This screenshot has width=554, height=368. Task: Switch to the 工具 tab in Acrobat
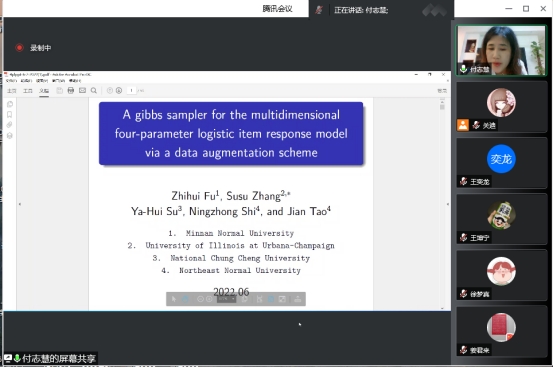click(28, 91)
